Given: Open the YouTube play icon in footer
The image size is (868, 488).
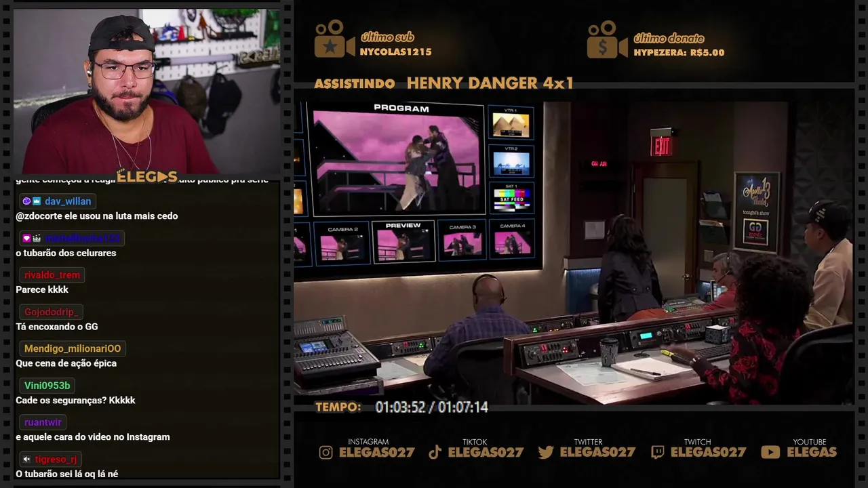Looking at the screenshot, I should click(770, 452).
